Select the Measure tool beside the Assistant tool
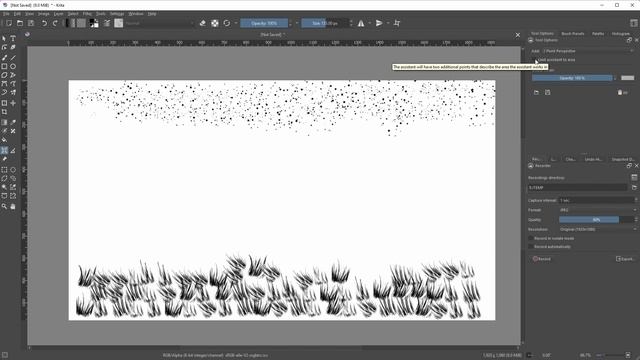640x360 pixels. tap(13, 151)
